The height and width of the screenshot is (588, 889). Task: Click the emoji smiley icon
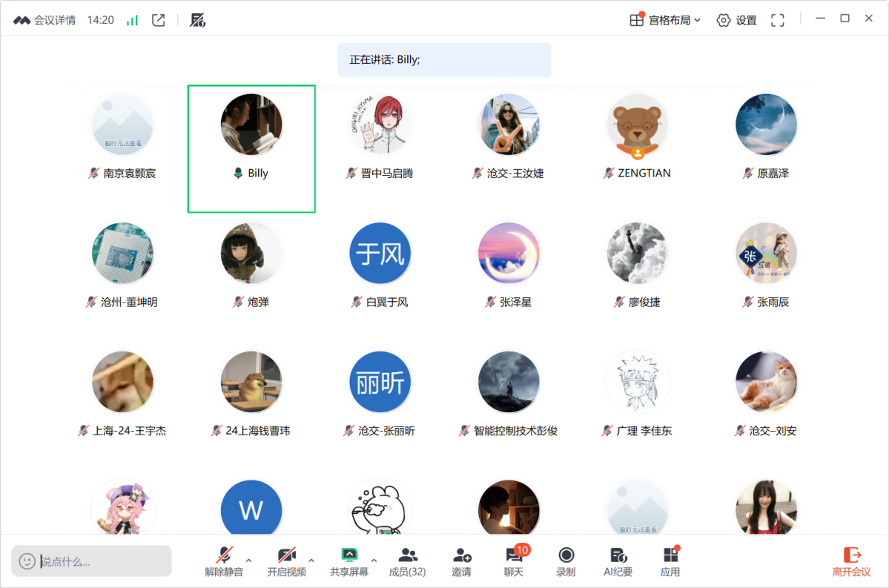[27, 561]
